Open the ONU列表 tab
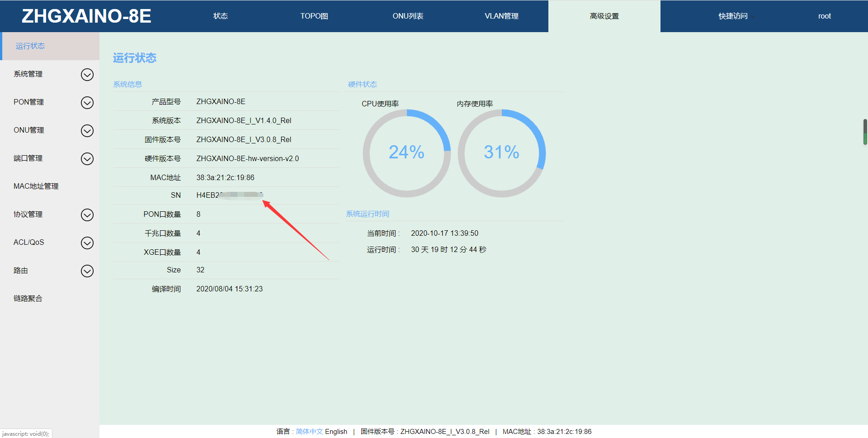Viewport: 868px width, 438px height. pyautogui.click(x=408, y=16)
